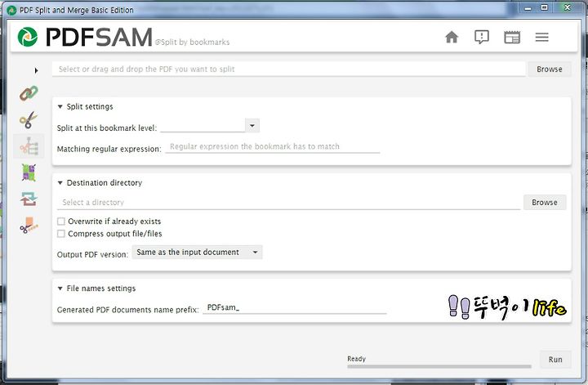Image resolution: width=588 pixels, height=385 pixels.
Task: Maximize the PDFsam window
Action: [545, 8]
